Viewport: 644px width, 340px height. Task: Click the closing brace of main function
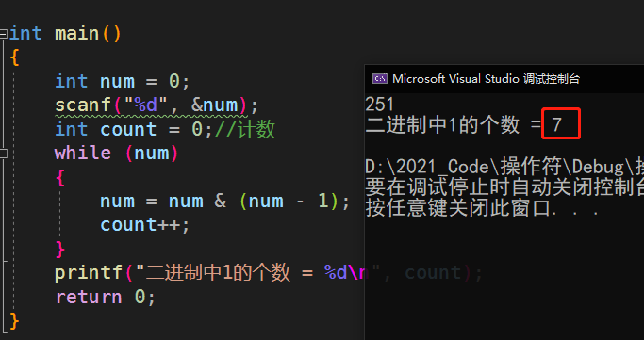click(x=14, y=321)
